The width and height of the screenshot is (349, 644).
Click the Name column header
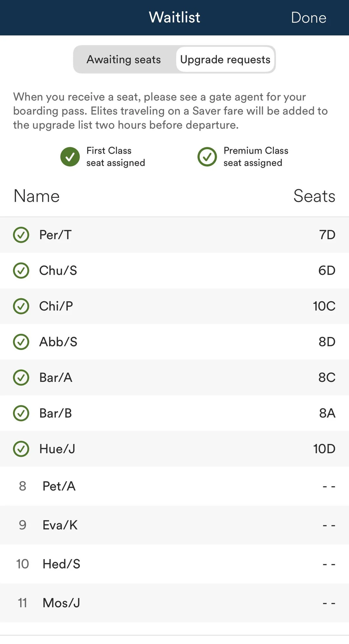pyautogui.click(x=37, y=196)
